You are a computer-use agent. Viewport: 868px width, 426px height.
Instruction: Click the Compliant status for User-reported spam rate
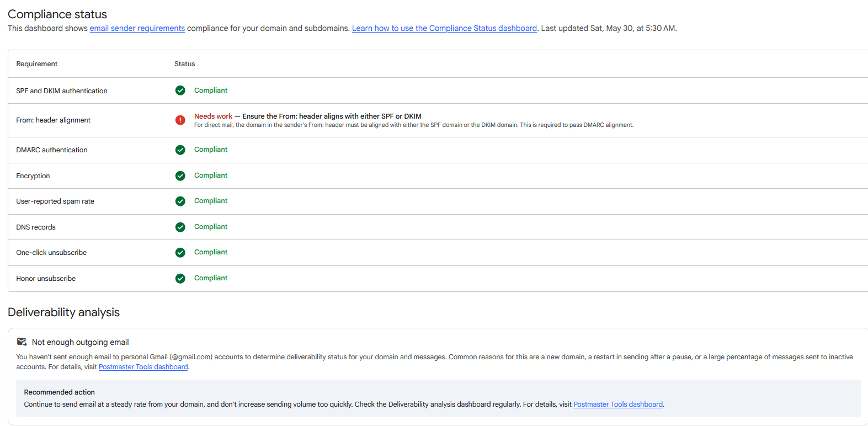click(211, 201)
